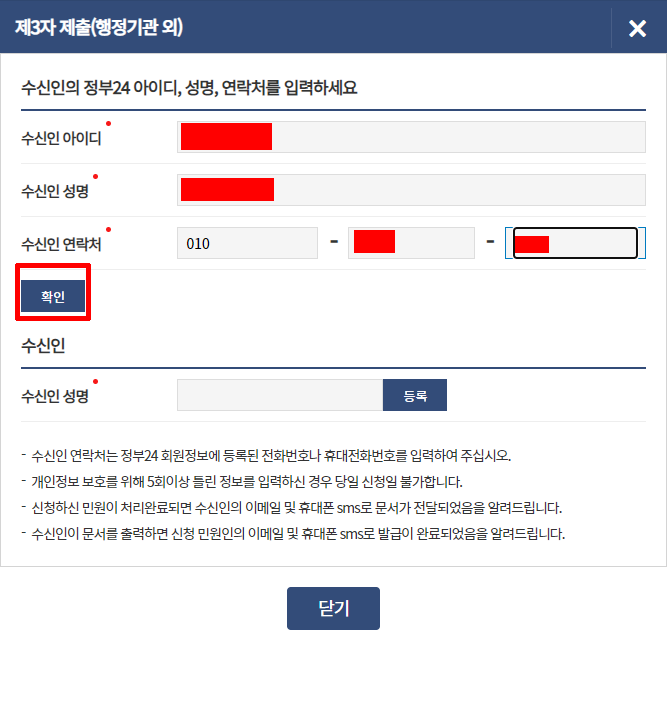Click the note about 수신인이 문서를 출력하면
Screen dimensions: 667x710
click(x=298, y=534)
